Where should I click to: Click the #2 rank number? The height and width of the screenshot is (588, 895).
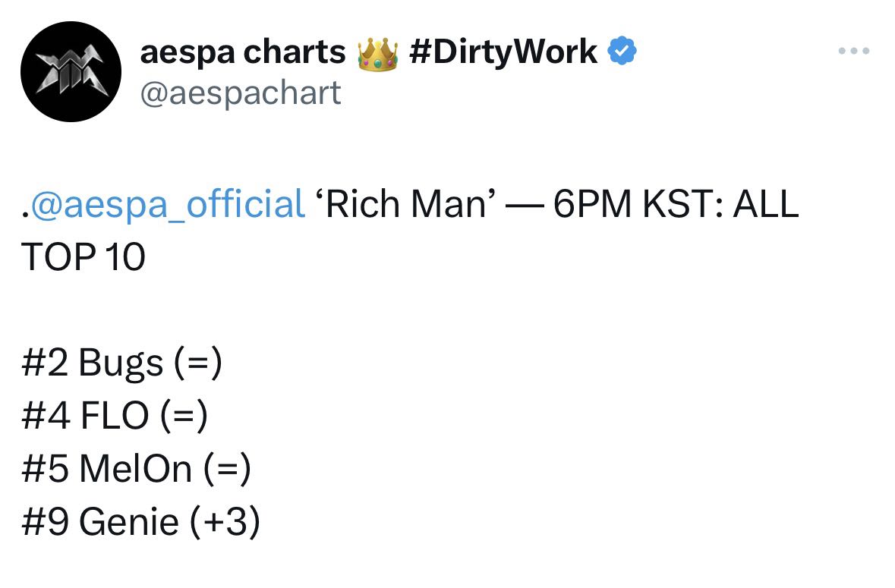[x=45, y=363]
